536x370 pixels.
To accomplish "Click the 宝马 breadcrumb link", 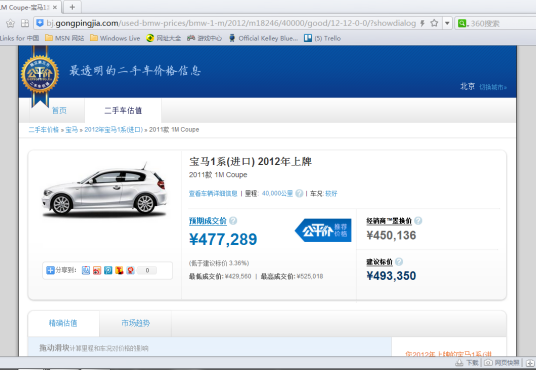I will (71, 130).
